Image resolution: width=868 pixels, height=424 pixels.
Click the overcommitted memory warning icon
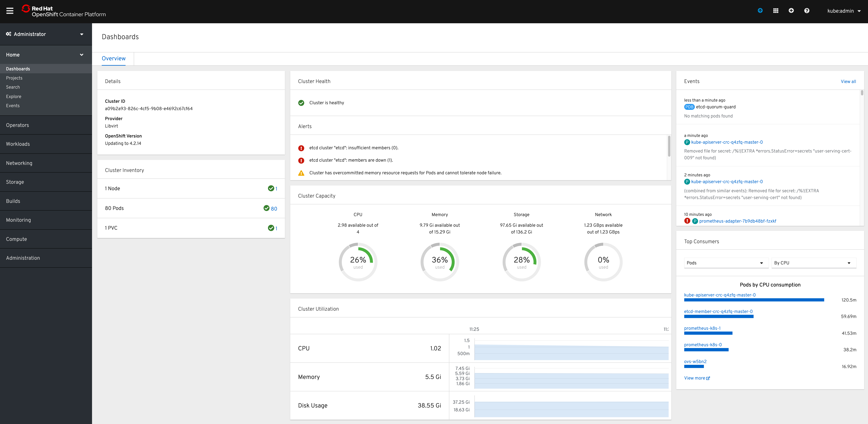(301, 173)
